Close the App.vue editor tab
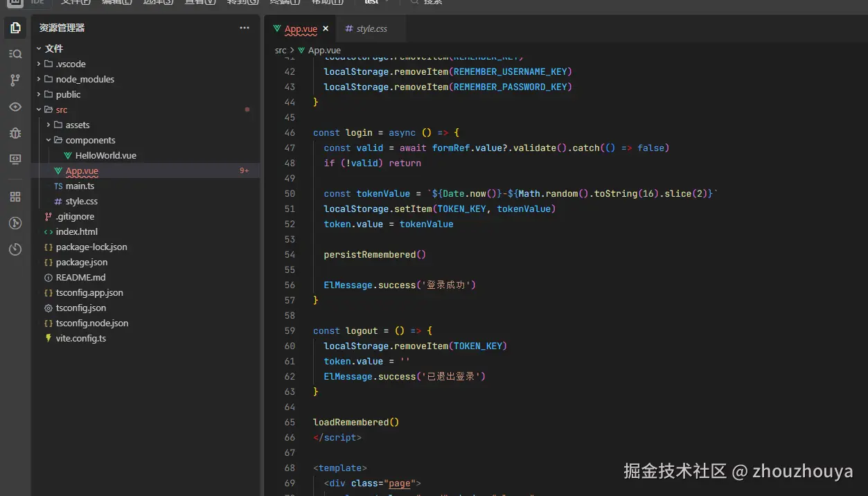Image resolution: width=868 pixels, height=496 pixels. (x=326, y=29)
